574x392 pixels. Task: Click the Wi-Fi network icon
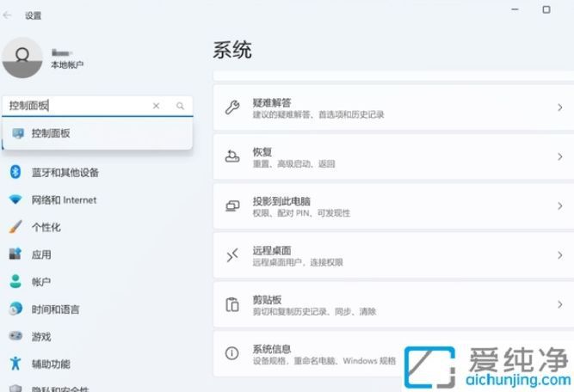(x=15, y=199)
